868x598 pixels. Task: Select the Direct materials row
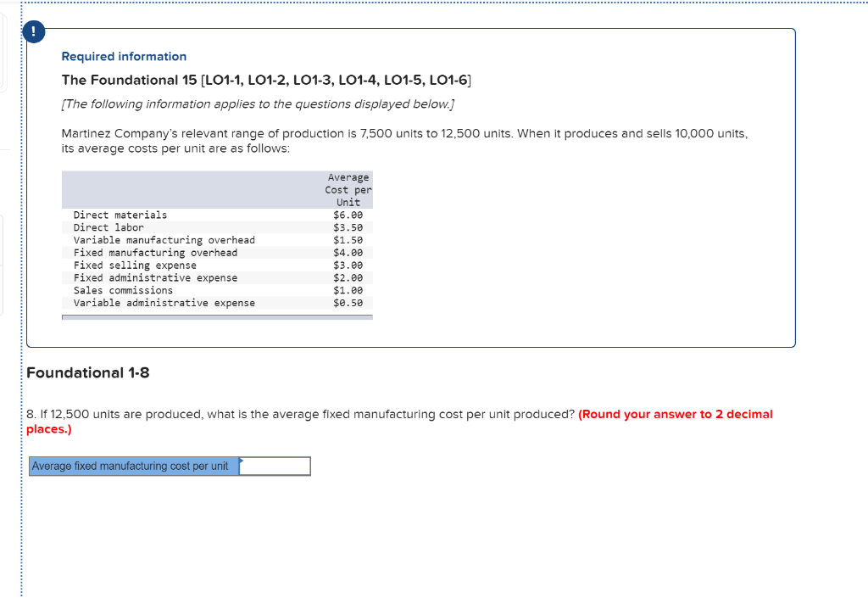click(121, 215)
